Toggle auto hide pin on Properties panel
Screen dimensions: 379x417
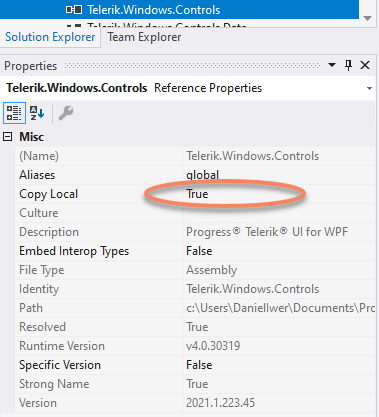(x=348, y=65)
